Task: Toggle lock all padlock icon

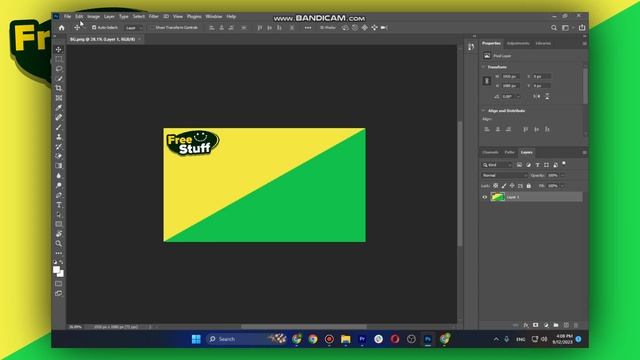Action: [529, 186]
